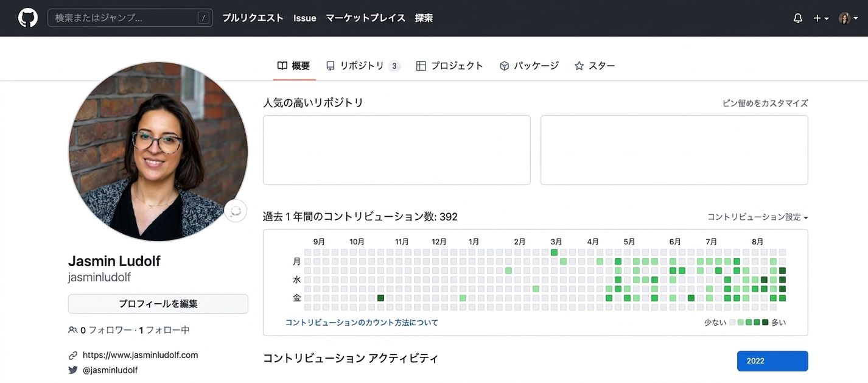Screen dimensions: 868x383
Task: Click the 過去 1 年間のコントリビューション数: 392 text
Action: point(360,217)
